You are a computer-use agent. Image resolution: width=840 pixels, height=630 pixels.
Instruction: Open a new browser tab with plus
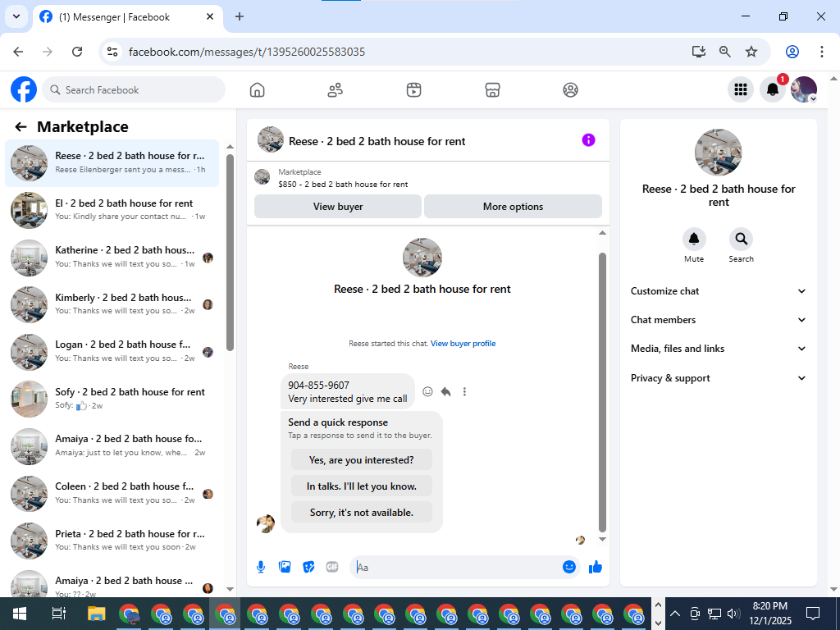(240, 16)
